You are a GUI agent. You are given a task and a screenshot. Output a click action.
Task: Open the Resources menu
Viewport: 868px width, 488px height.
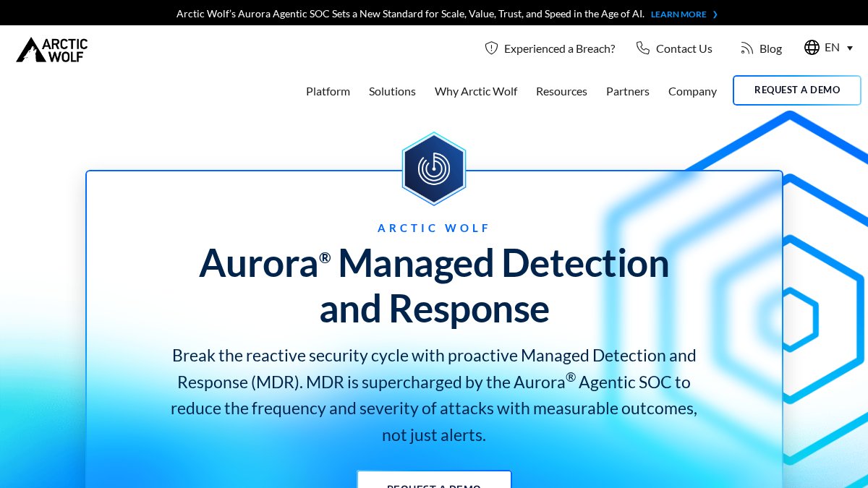coord(561,91)
